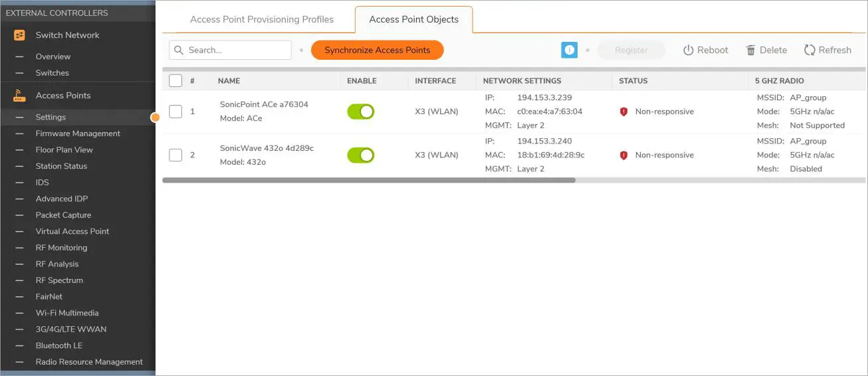Click the Mesh value Disabled
Image resolution: width=868 pixels, height=376 pixels.
[x=806, y=169]
